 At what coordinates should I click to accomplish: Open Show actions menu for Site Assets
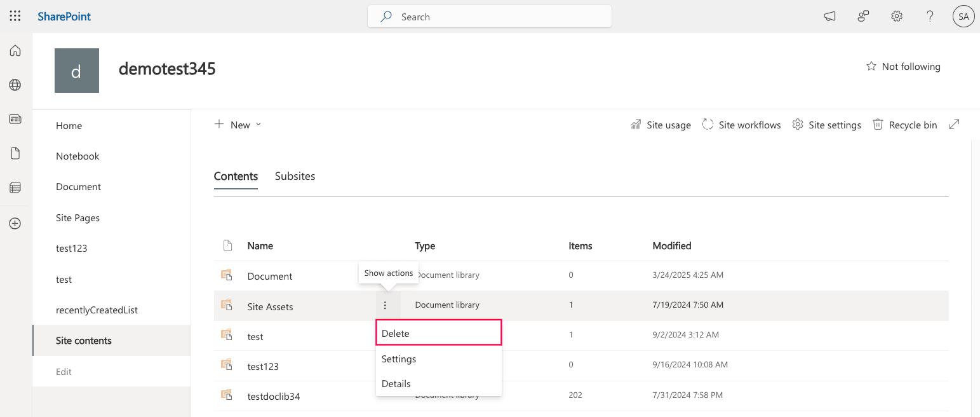click(386, 305)
